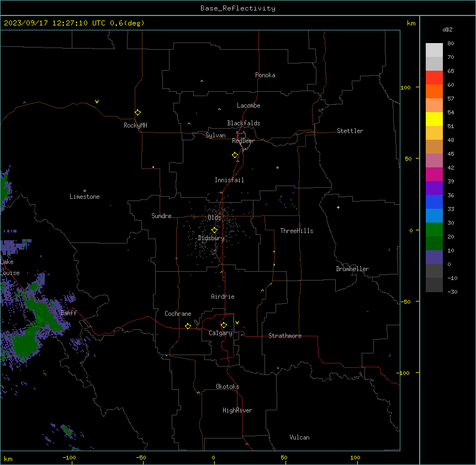This screenshot has width=476, height=465.
Task: Click the ThreeHills label
Action: (297, 231)
